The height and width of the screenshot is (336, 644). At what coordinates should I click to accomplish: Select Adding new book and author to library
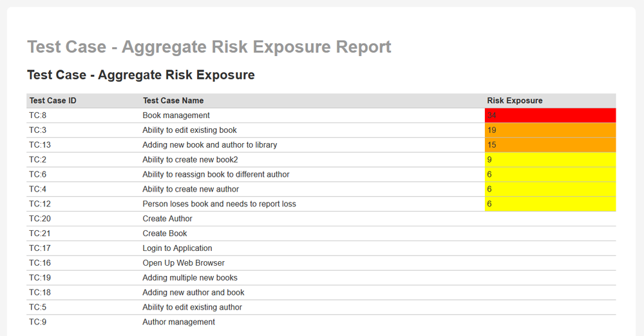[209, 145]
